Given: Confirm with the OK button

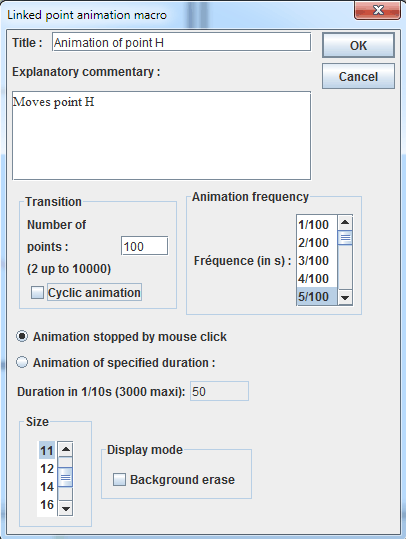Looking at the screenshot, I should click(x=358, y=45).
